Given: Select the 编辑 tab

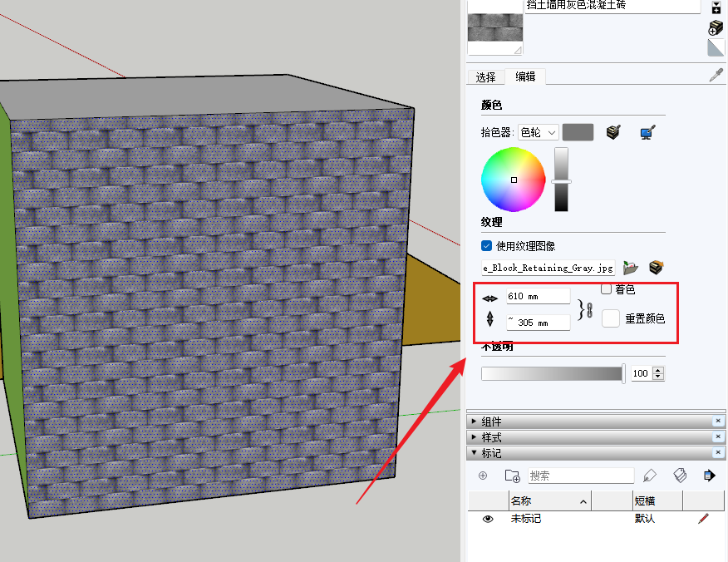Looking at the screenshot, I should [x=525, y=76].
